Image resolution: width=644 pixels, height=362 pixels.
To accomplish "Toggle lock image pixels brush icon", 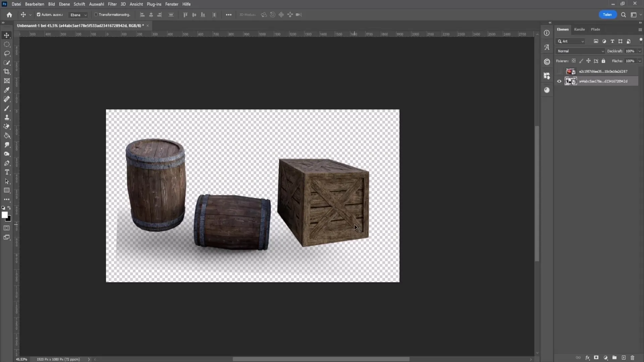I will coord(581,61).
